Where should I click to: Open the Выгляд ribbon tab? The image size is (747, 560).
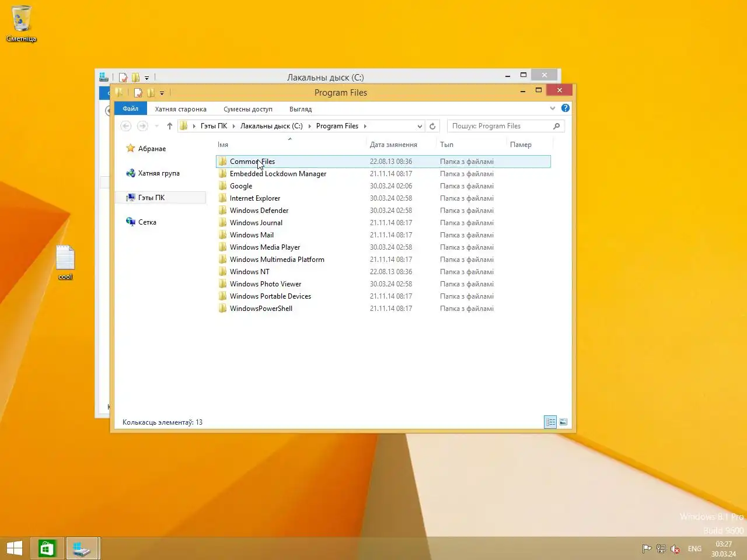[x=301, y=109]
